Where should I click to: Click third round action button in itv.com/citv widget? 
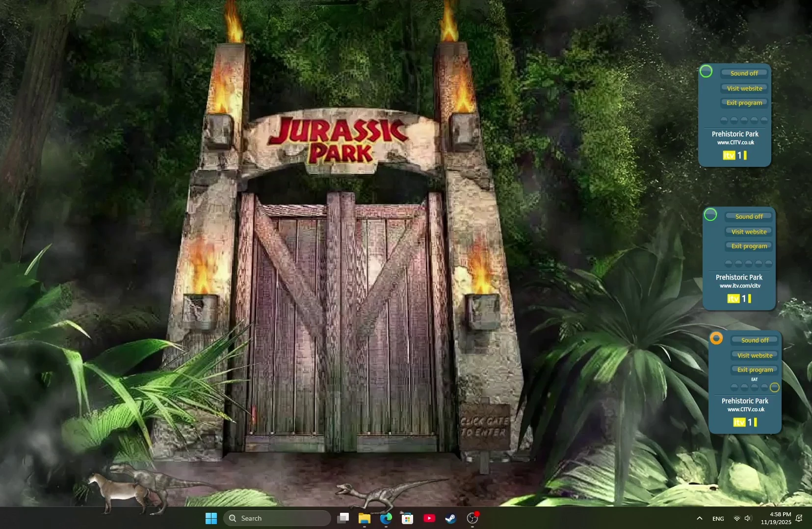tap(749, 264)
